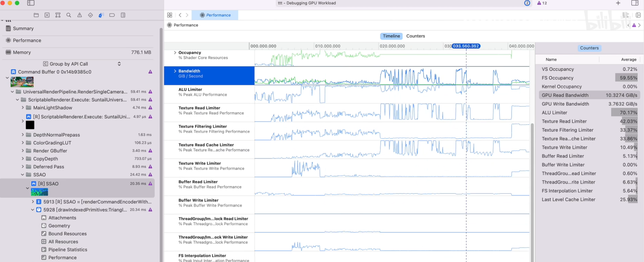Open the Report navigator

123,15
